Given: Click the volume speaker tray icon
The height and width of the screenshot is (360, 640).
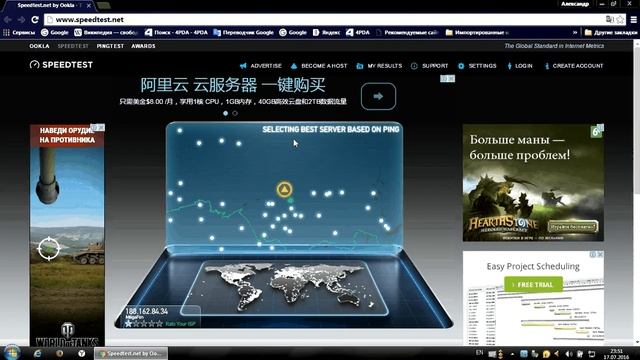Looking at the screenshot, I should point(569,354).
